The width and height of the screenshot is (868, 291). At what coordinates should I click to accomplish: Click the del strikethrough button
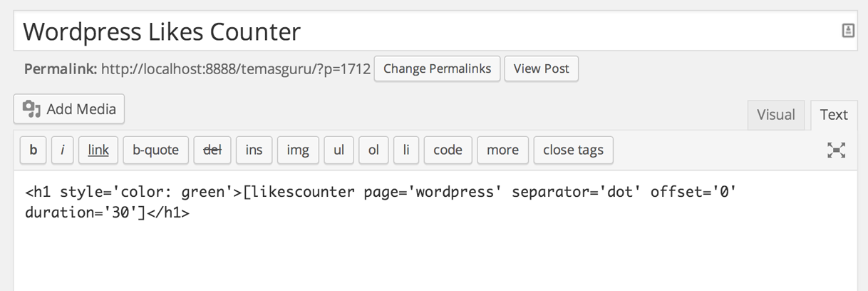point(212,150)
